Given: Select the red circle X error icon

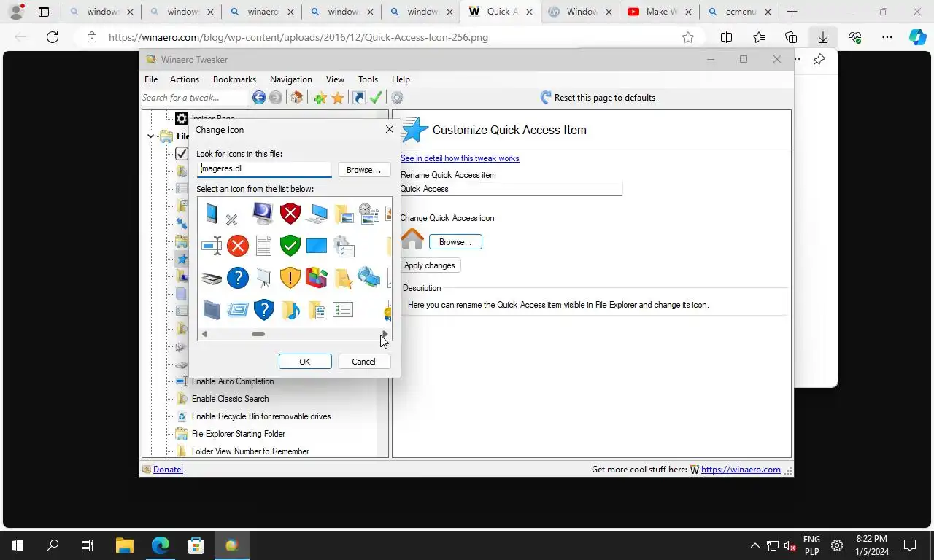Looking at the screenshot, I should [x=238, y=246].
